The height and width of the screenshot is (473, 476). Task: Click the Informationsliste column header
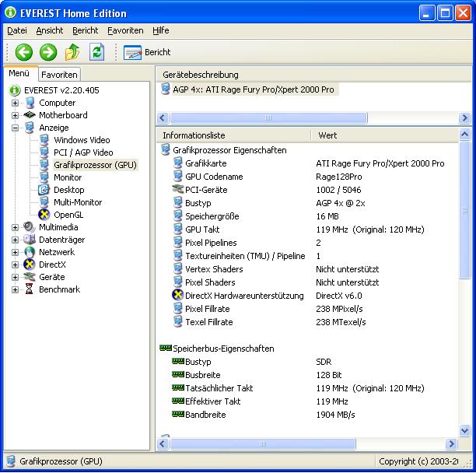234,135
